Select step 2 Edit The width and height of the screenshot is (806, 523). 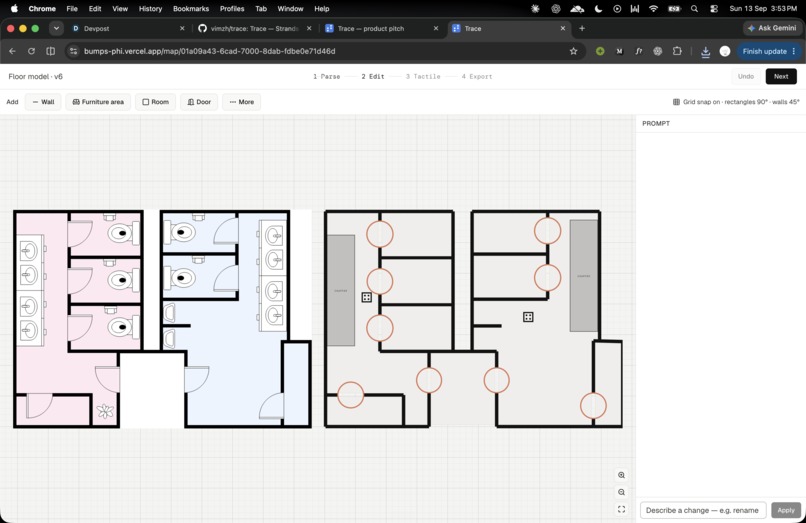[373, 76]
